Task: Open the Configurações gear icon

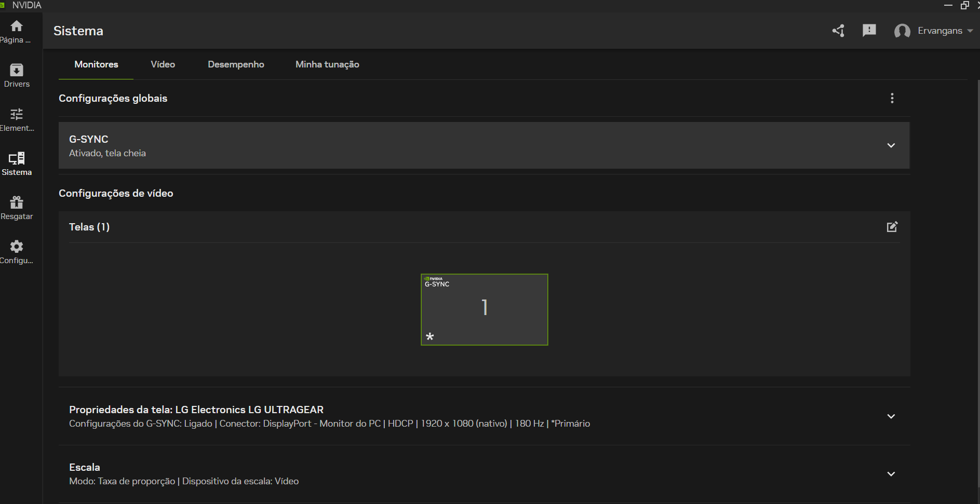Action: pyautogui.click(x=17, y=247)
